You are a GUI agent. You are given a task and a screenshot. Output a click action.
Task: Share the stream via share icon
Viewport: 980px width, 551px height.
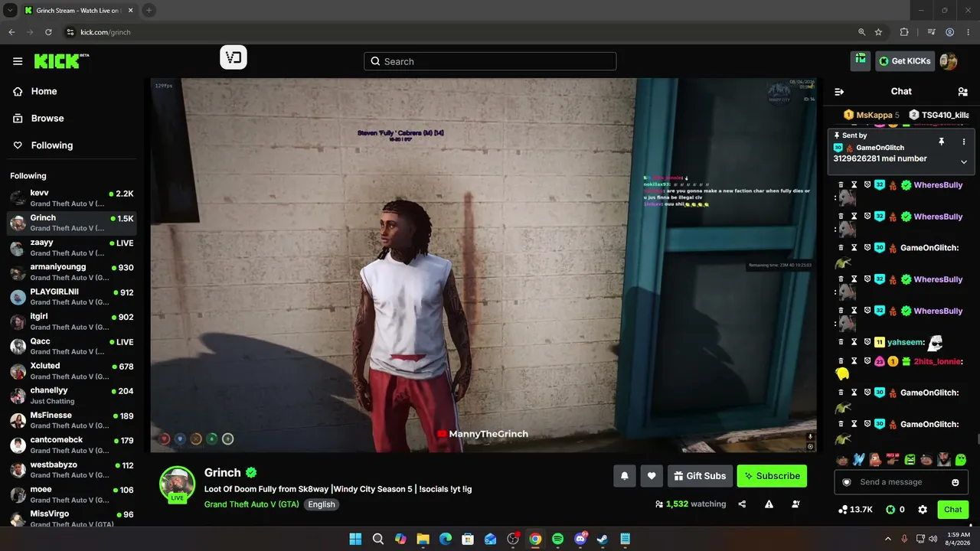tap(742, 504)
